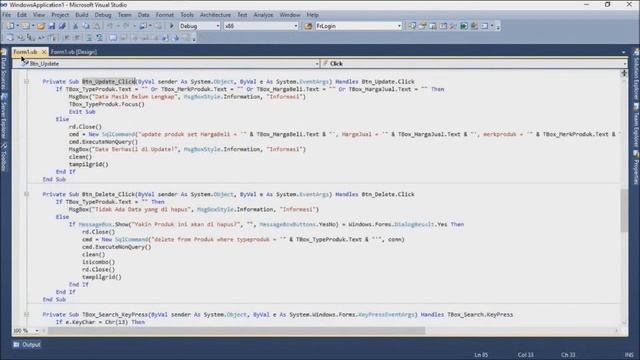Click the editor split handle above the scrollbar
The image size is (640, 360).
[624, 73]
